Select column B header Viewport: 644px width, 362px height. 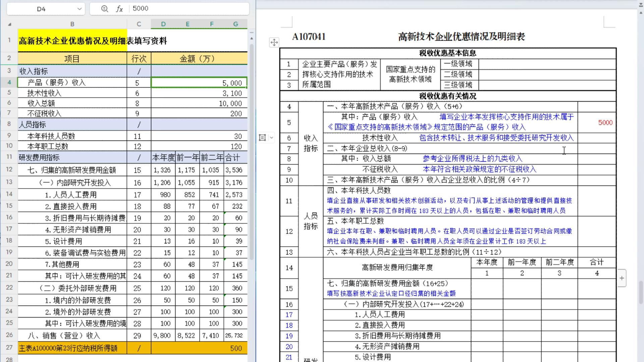tap(72, 24)
